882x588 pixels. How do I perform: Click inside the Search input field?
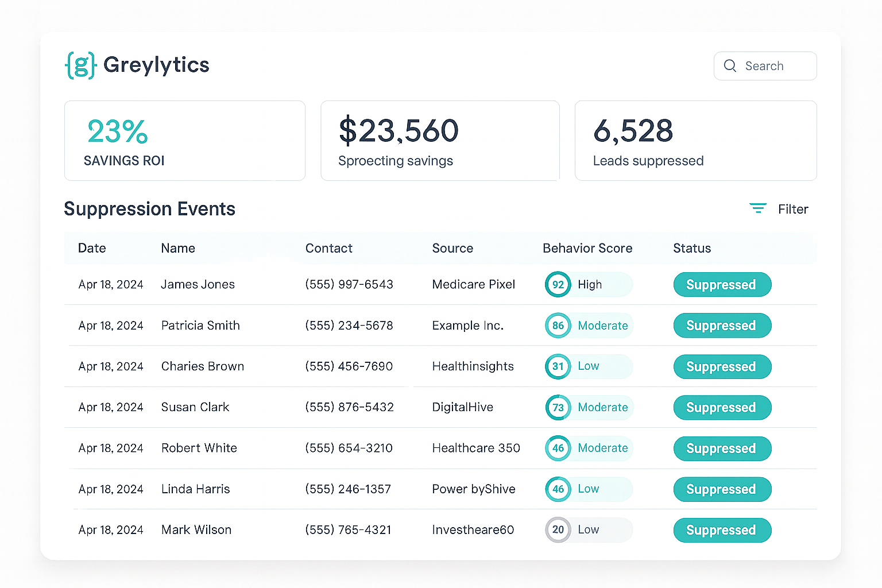(x=769, y=65)
